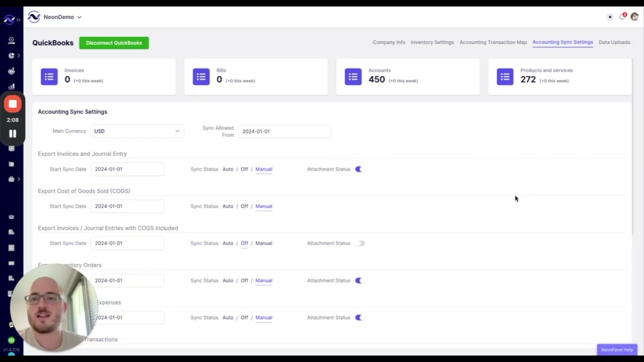Set Export COGS sync status to Off
644x362 pixels.
(244, 206)
